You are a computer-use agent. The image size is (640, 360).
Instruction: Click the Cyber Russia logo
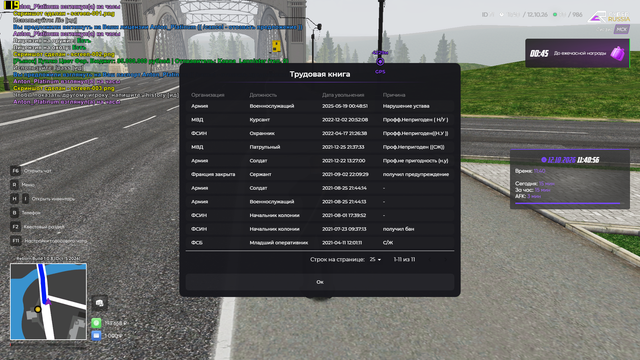coord(609,17)
